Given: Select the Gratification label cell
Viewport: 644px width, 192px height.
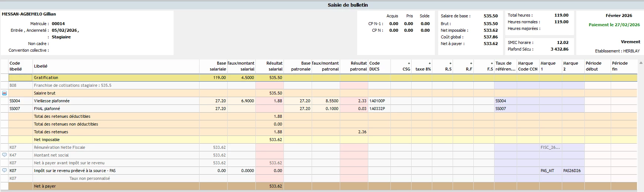Looking at the screenshot, I should (x=116, y=78).
